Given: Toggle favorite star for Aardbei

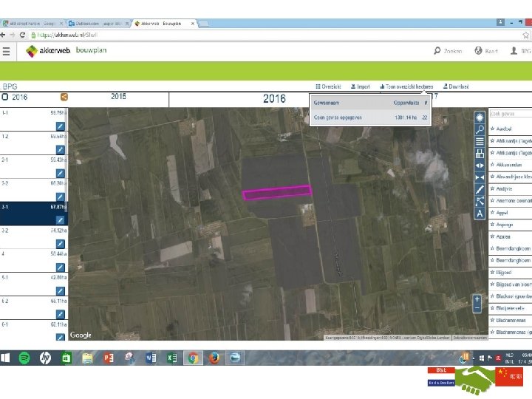Looking at the screenshot, I should (x=492, y=129).
